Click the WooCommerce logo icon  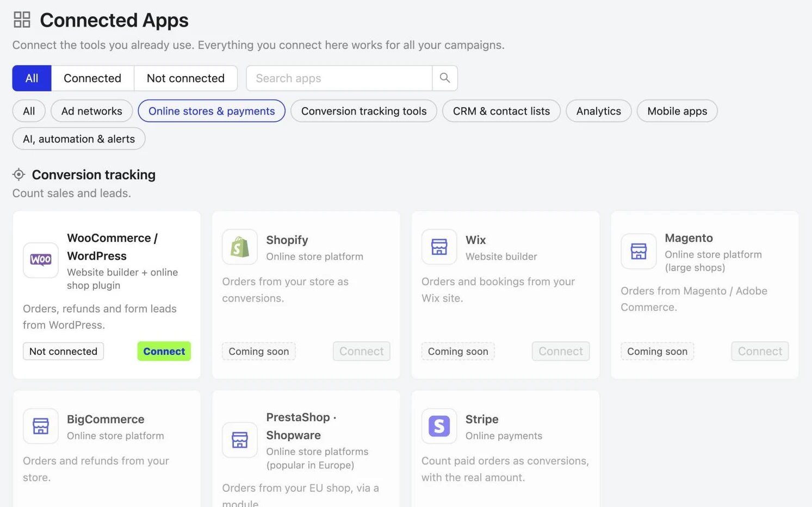pyautogui.click(x=41, y=260)
